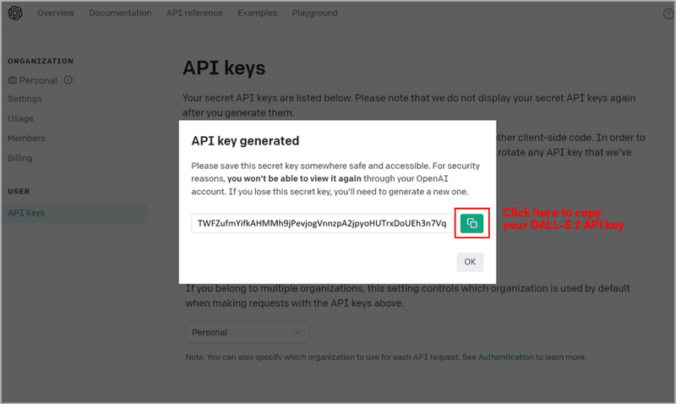View Usage in the organization sidebar
Screen dimensions: 676x404
(x=20, y=118)
